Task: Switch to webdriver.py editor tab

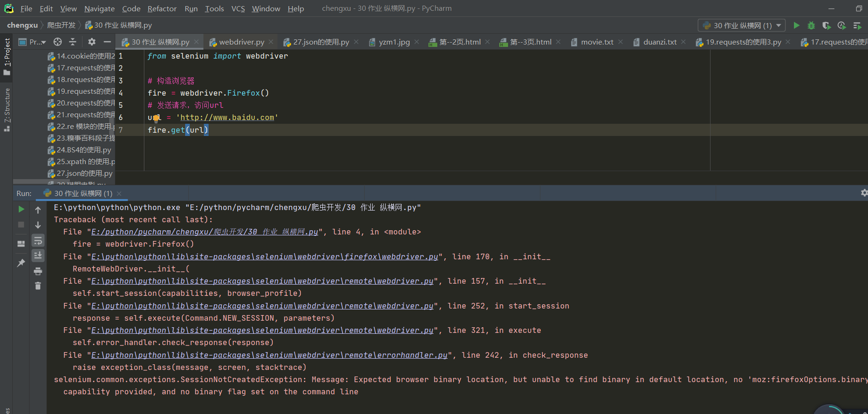Action: [241, 42]
